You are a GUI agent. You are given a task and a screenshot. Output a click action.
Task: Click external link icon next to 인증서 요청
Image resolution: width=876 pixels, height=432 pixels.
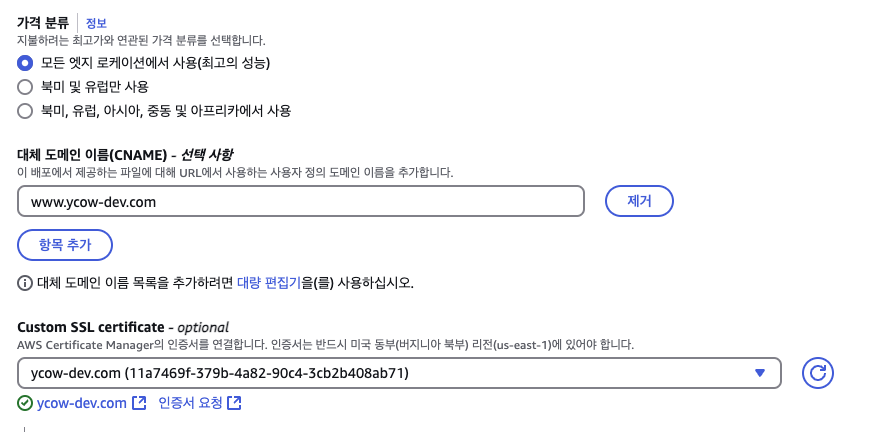pyautogui.click(x=234, y=403)
